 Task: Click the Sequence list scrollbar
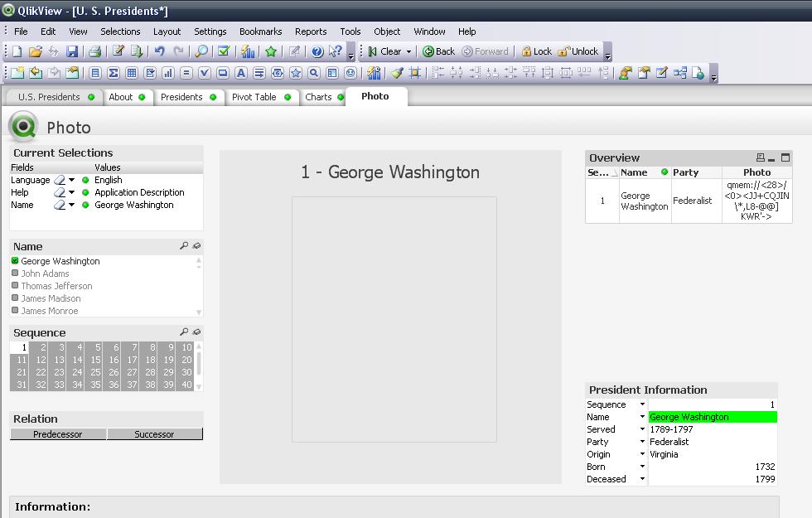pos(199,363)
